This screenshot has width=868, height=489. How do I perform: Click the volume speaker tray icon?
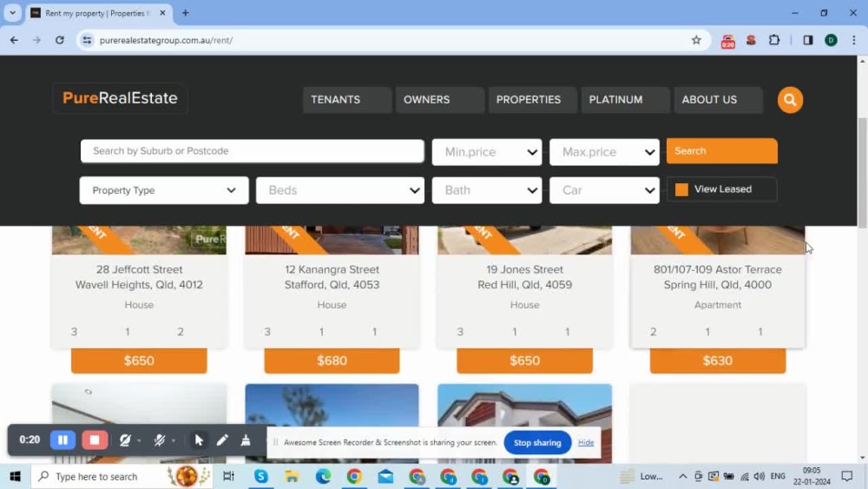[759, 476]
